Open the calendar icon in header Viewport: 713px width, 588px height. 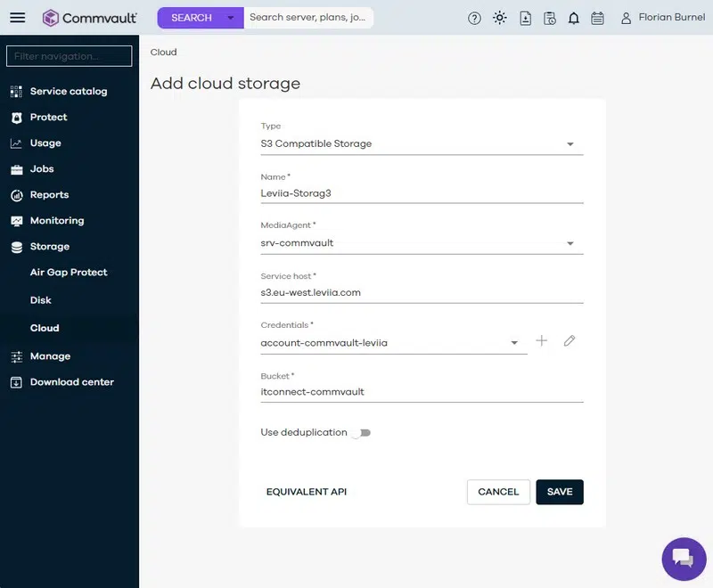598,18
